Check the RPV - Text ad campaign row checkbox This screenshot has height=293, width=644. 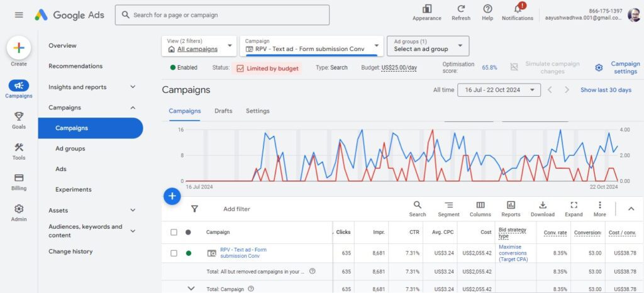[174, 253]
